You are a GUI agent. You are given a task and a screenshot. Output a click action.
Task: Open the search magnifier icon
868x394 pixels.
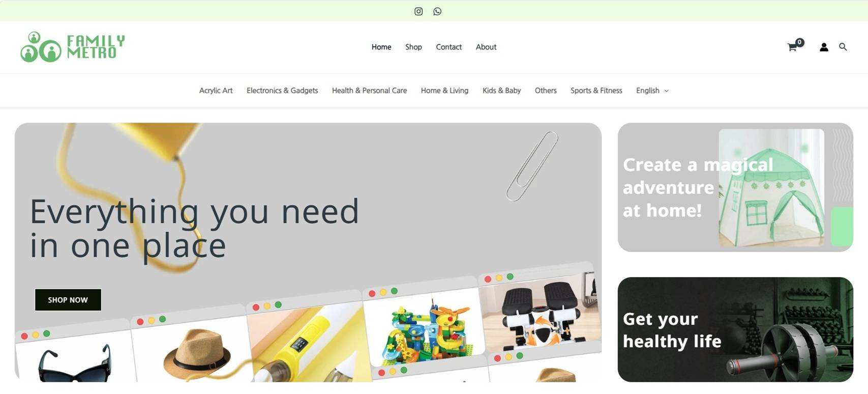843,47
